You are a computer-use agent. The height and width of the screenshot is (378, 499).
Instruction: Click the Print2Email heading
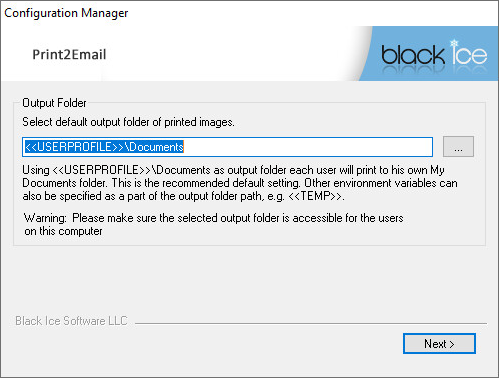[69, 55]
